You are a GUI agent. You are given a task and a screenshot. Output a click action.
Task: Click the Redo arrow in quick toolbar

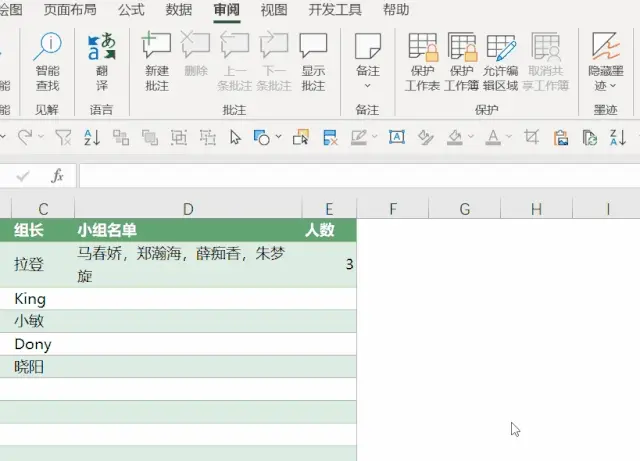pos(25,138)
